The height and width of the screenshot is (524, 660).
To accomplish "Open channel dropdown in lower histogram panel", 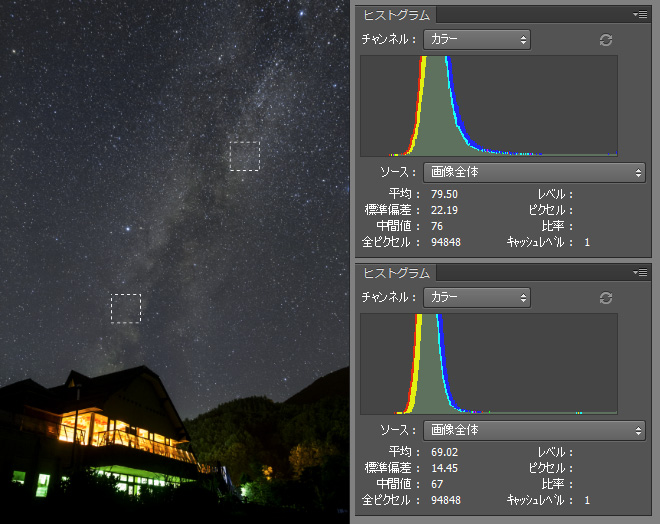I will coord(477,298).
